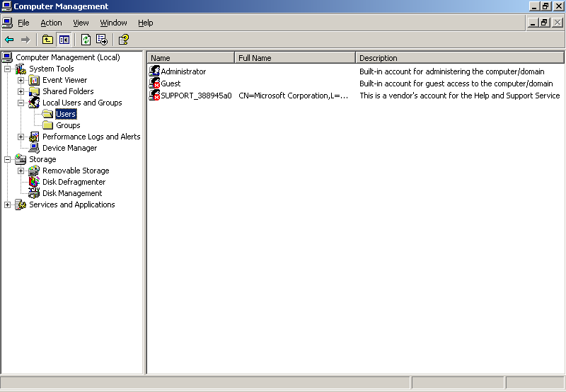This screenshot has width=566, height=392.
Task: Click the vendor's account description text
Action: tap(459, 96)
